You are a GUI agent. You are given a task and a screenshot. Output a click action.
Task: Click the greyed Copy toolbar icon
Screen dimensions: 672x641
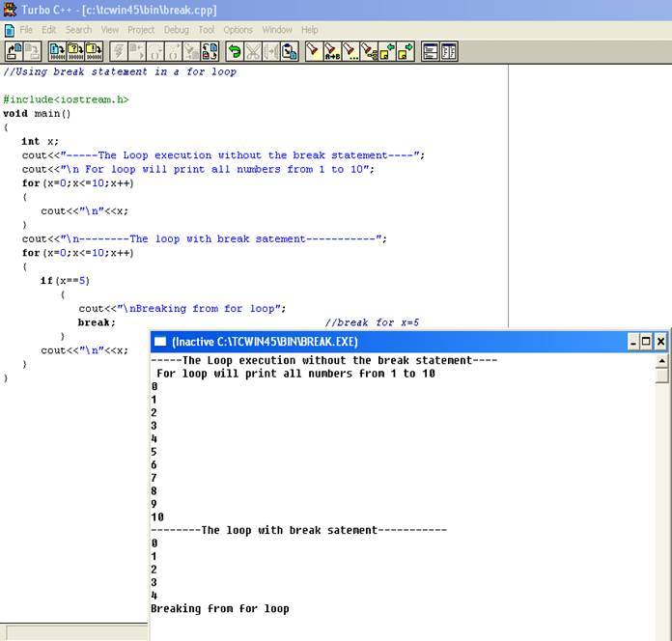click(x=271, y=51)
